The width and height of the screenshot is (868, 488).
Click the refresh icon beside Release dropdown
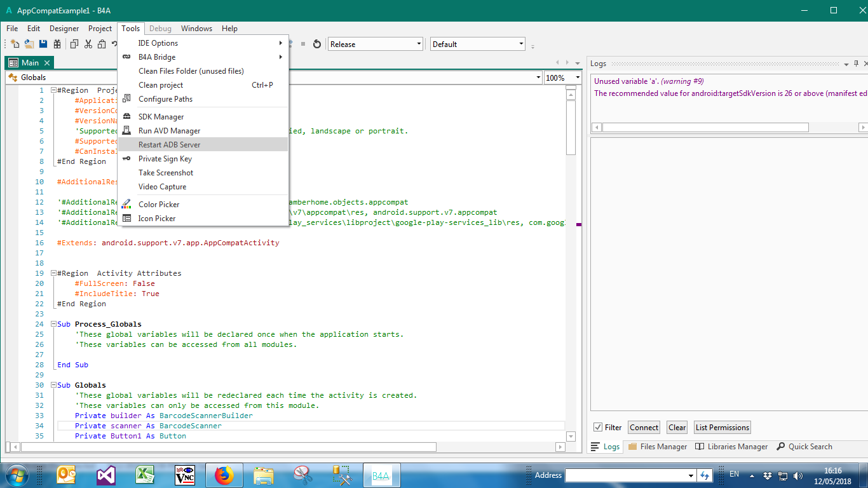(x=317, y=44)
